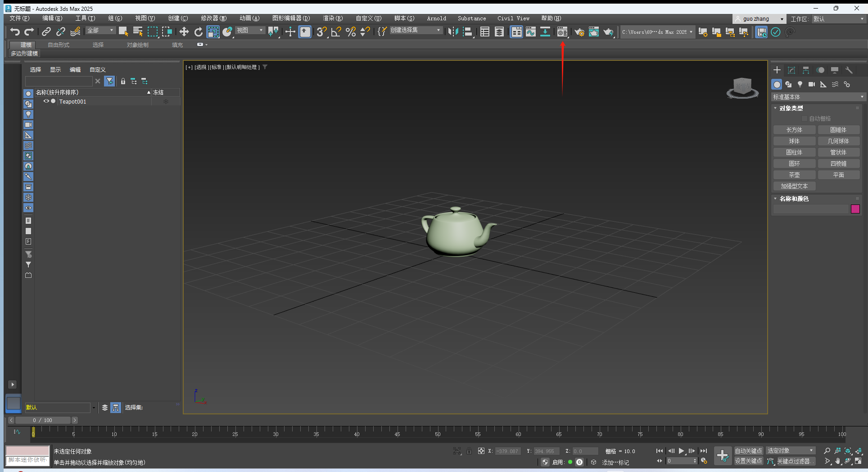Open the Modify panel tab icon
This screenshot has width=868, height=472.
pyautogui.click(x=791, y=70)
